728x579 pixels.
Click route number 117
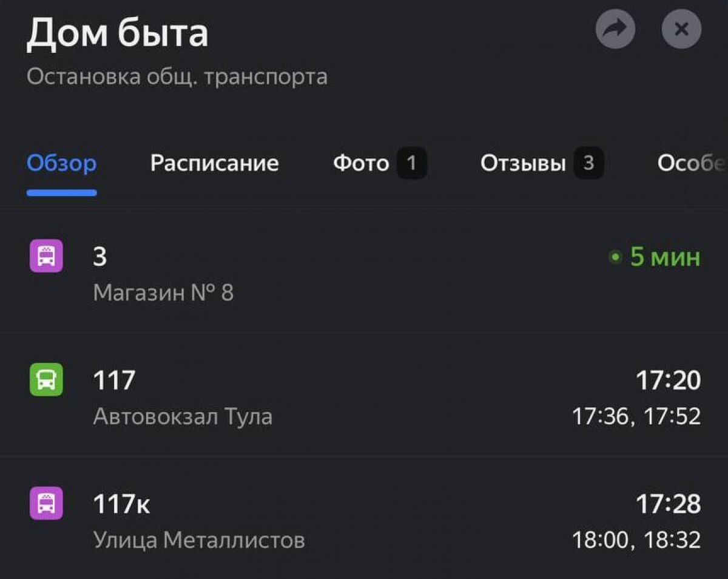pyautogui.click(x=112, y=381)
